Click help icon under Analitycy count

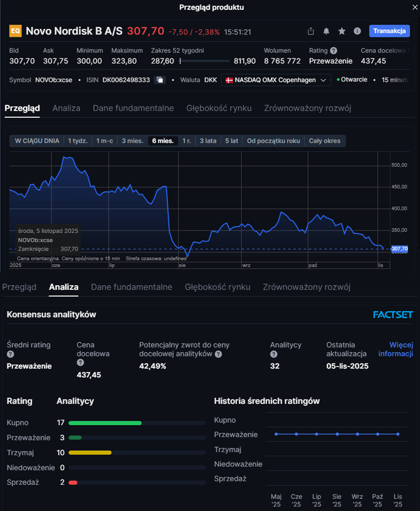[x=274, y=355]
